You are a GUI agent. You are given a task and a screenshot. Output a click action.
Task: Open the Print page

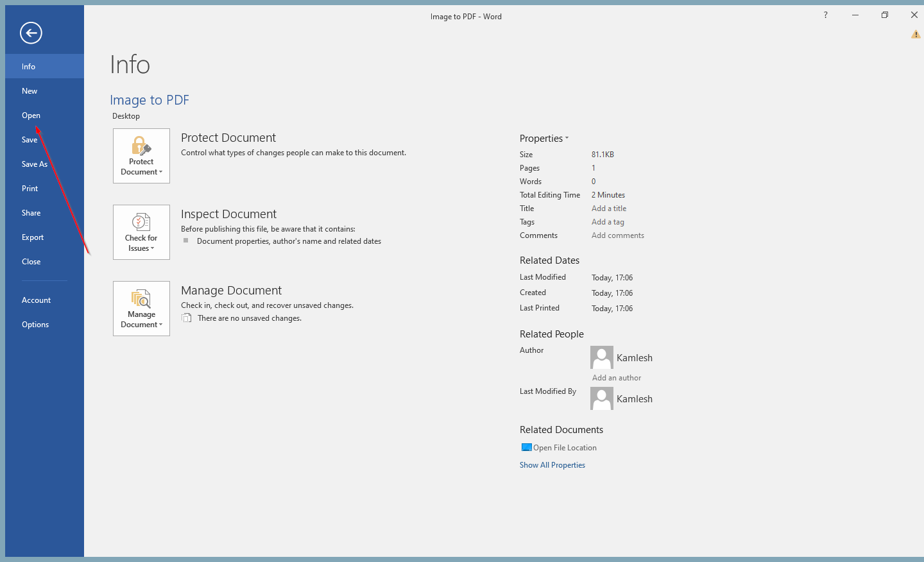click(30, 189)
